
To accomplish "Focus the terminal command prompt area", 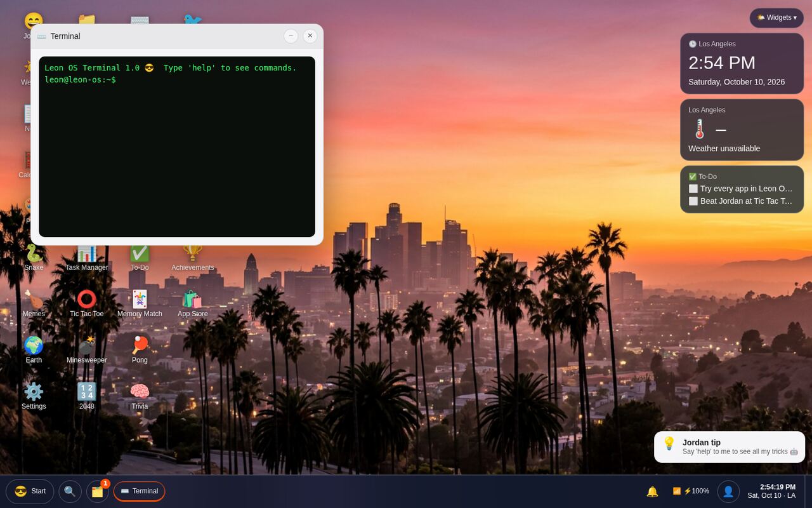I will [177, 147].
